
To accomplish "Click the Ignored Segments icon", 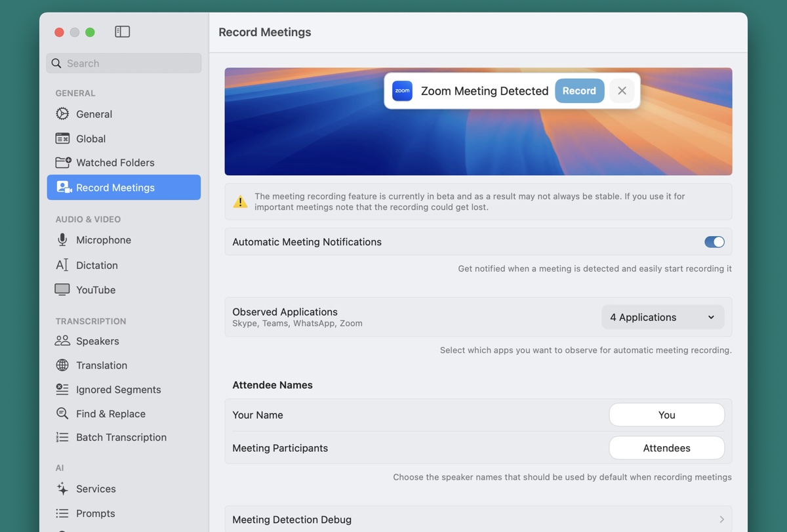I will [62, 390].
